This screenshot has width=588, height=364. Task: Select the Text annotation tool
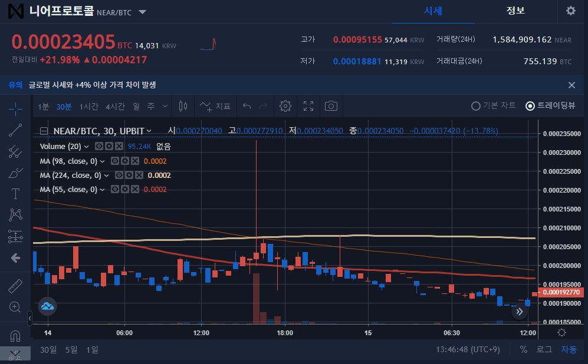[x=15, y=194]
